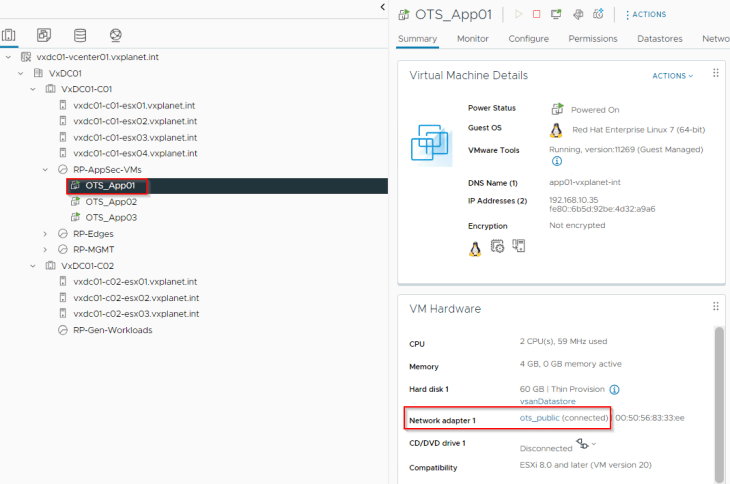Collapse the VxDC01 datacenter node
The width and height of the screenshot is (730, 484).
[20, 73]
